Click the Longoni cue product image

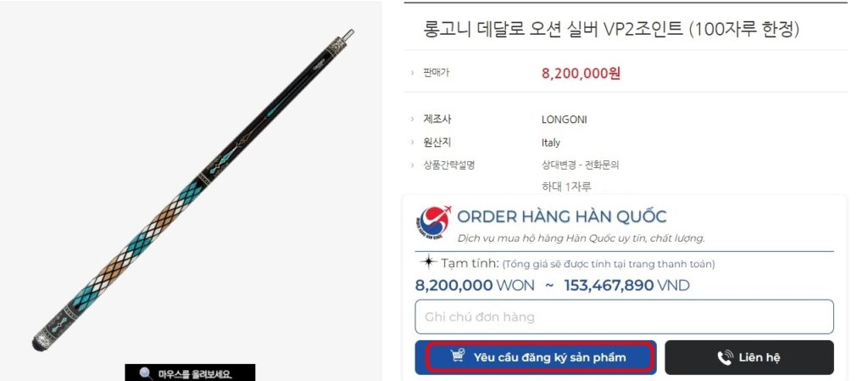pos(192,190)
